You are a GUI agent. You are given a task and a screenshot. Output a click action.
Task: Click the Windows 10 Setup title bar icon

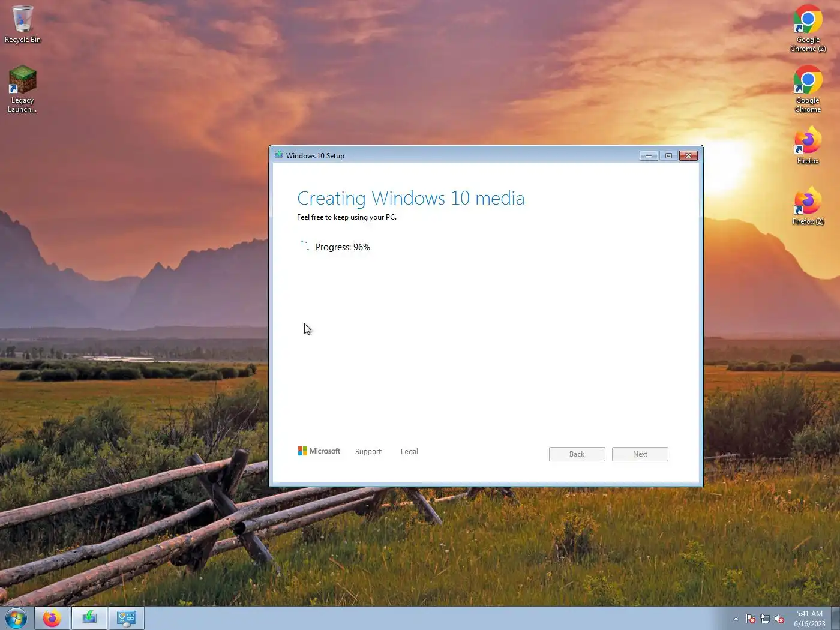coord(279,155)
